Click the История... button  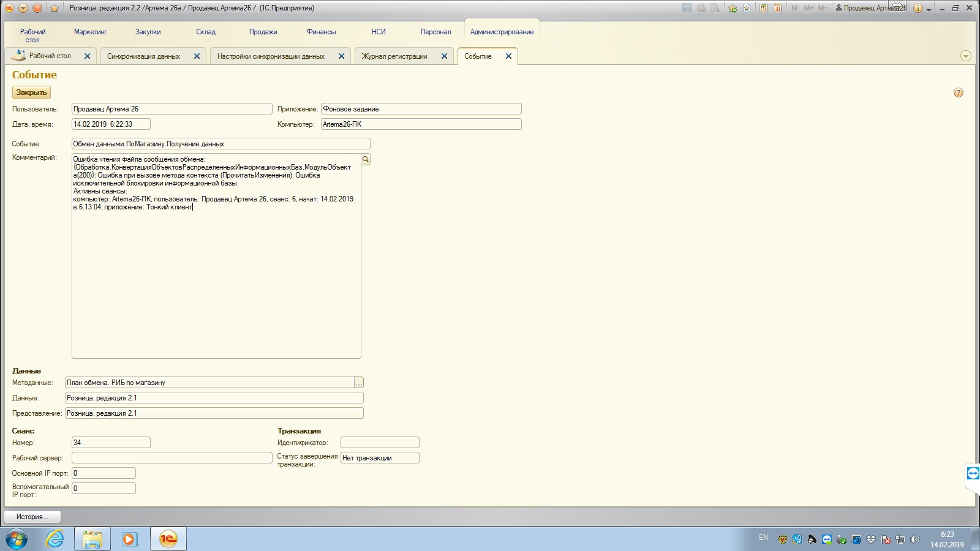(32, 517)
